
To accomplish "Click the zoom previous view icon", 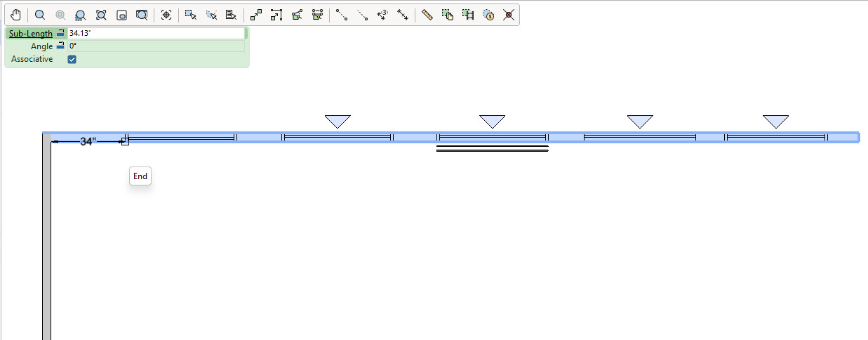I will tap(142, 15).
